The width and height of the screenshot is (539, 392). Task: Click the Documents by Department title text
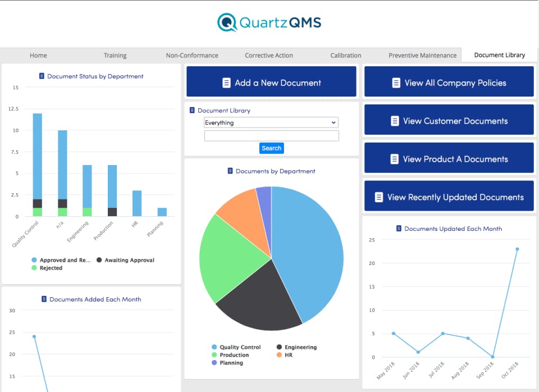(x=275, y=171)
